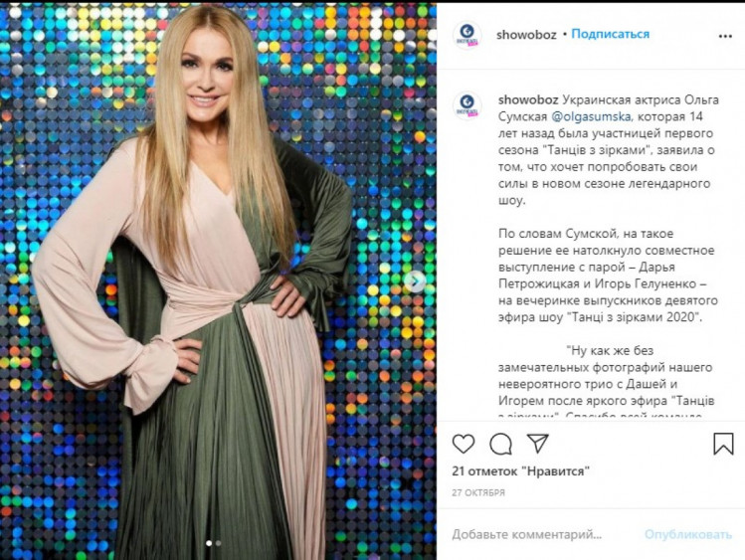Screen dimensions: 745x560
Task: Open @olgasumska mention link
Action: pos(592,116)
